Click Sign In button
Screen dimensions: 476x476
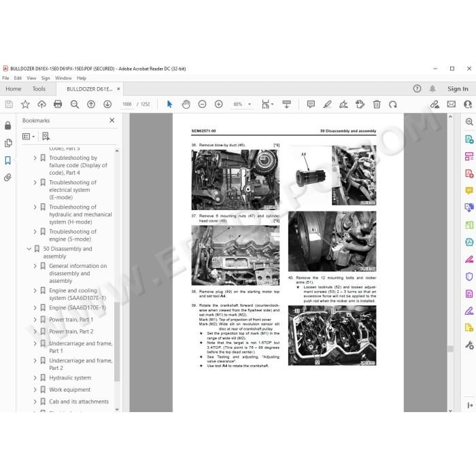coord(458,89)
